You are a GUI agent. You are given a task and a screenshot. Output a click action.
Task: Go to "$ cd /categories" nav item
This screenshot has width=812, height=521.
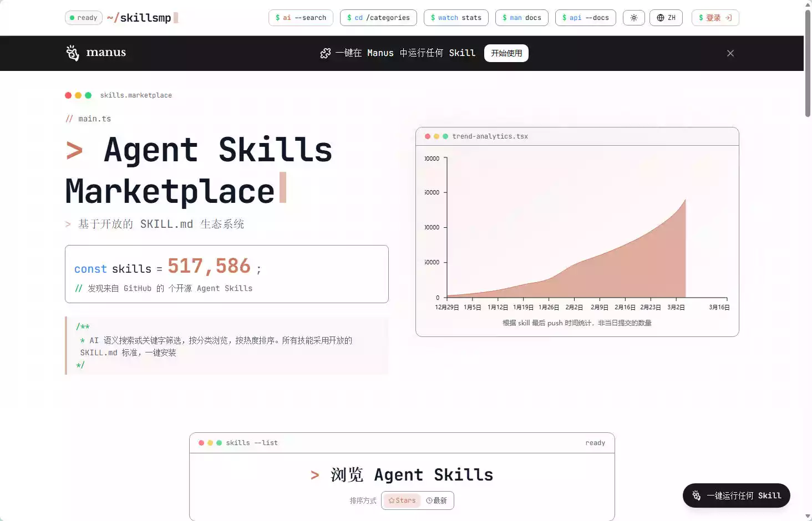point(378,18)
